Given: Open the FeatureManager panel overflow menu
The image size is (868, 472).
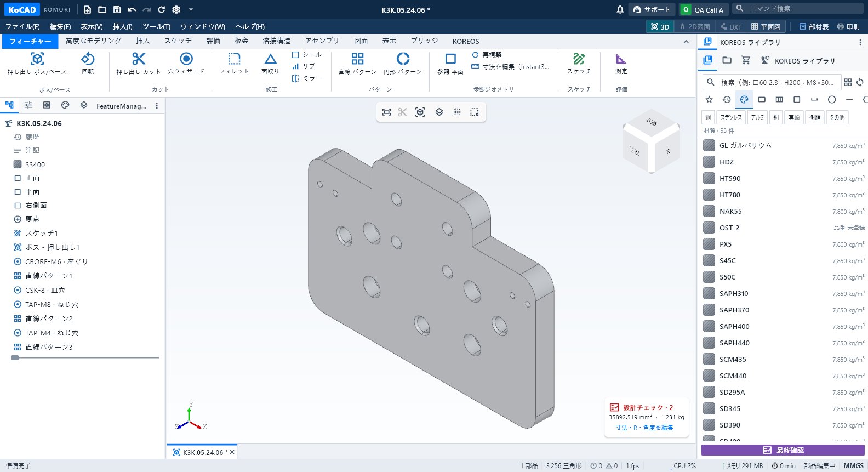Looking at the screenshot, I should [157, 106].
